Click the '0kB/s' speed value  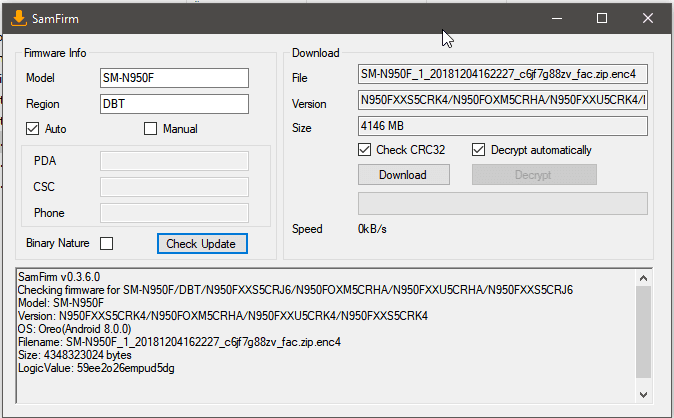pos(372,229)
